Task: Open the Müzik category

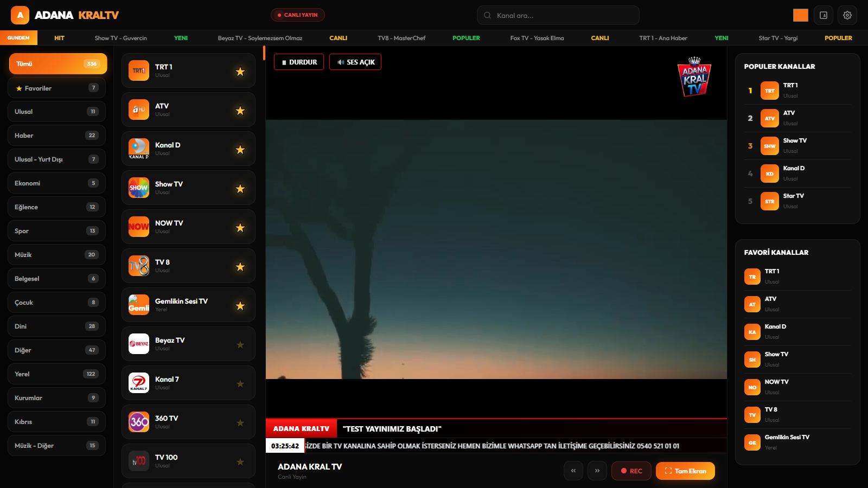Action: tap(57, 255)
